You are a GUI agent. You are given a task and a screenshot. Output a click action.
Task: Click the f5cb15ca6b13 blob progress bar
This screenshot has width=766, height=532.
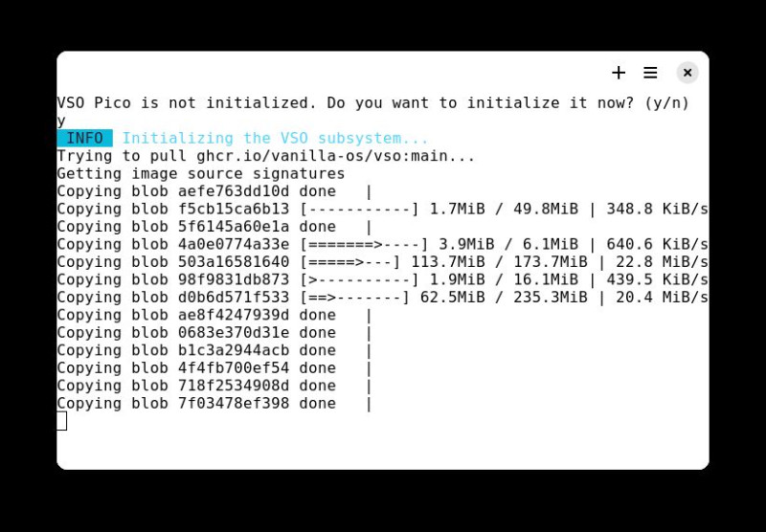point(360,209)
